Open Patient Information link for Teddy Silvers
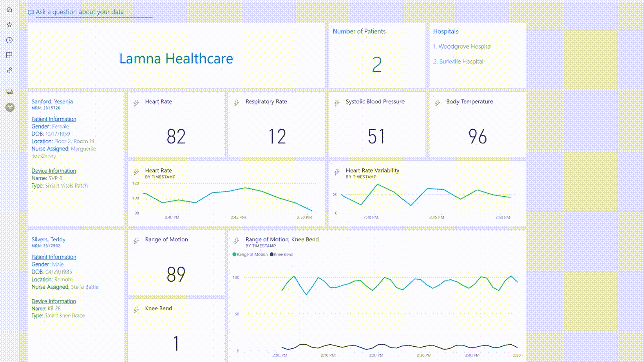Screen dimensions: 644x362 (x=54, y=257)
